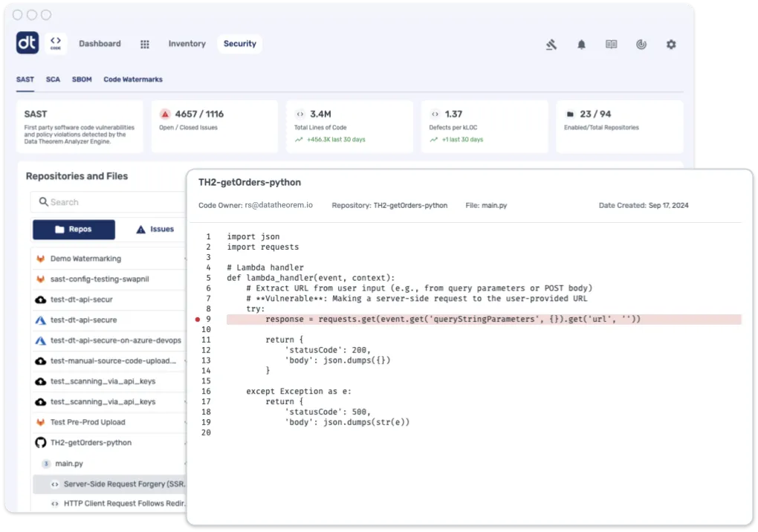The image size is (758, 532).
Task: Click the +1 last 30 days trend
Action: [x=456, y=139]
